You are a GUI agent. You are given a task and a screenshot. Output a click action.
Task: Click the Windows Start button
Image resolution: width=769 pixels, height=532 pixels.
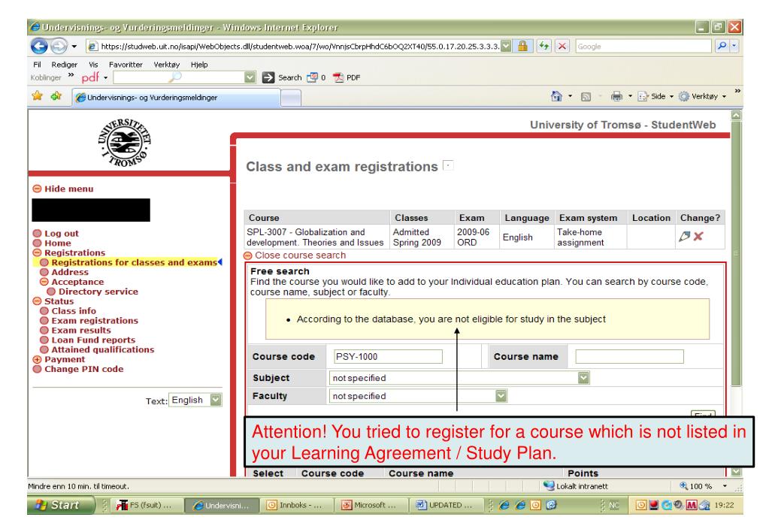click(x=60, y=504)
